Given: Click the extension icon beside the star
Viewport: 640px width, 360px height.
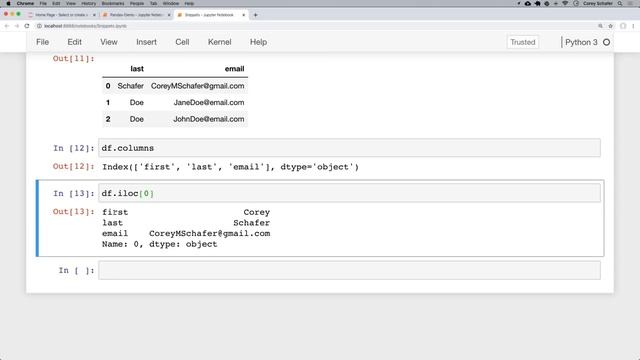Looking at the screenshot, I should [x=623, y=26].
